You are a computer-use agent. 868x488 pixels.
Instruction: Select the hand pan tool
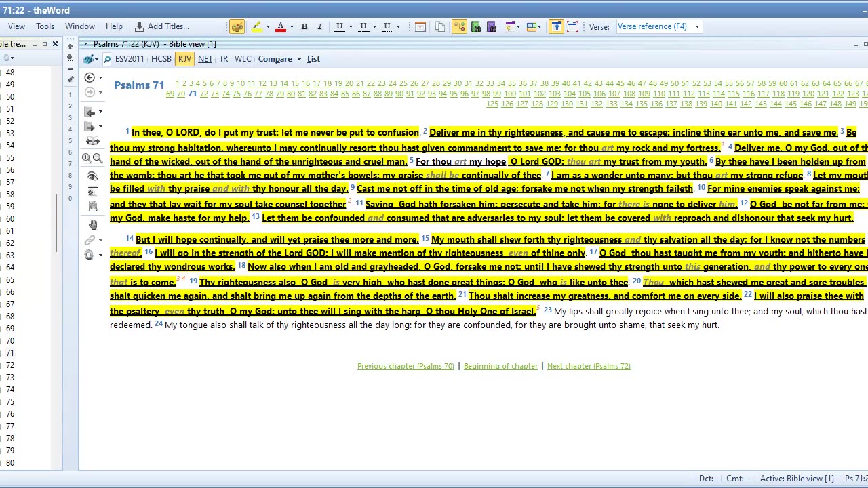[x=93, y=224]
